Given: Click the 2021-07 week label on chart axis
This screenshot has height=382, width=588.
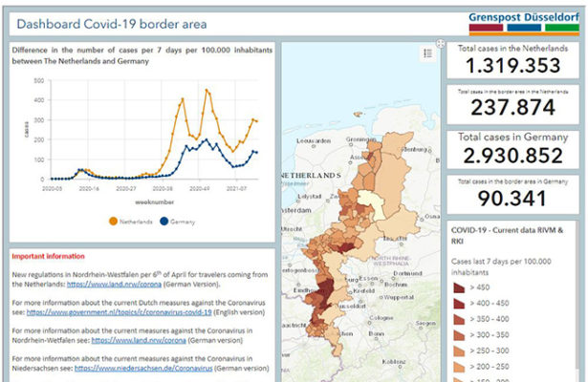Looking at the screenshot, I should point(236,189).
